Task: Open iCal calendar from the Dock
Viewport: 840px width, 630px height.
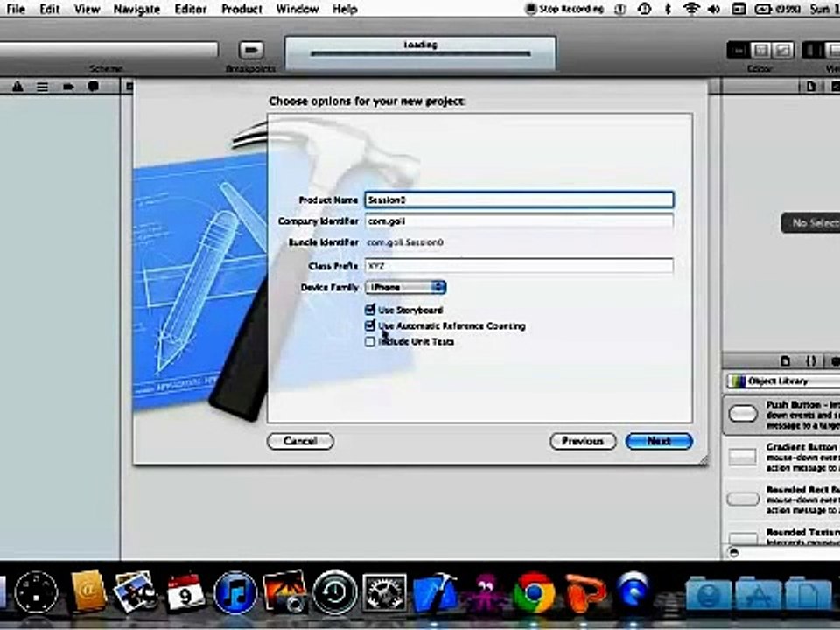Action: point(185,593)
